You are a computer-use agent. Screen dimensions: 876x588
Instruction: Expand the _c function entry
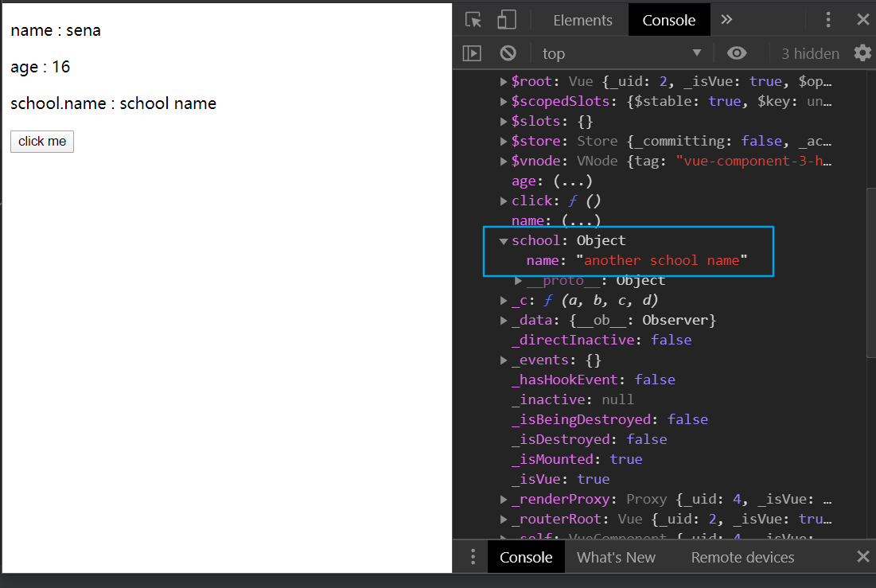click(x=504, y=301)
